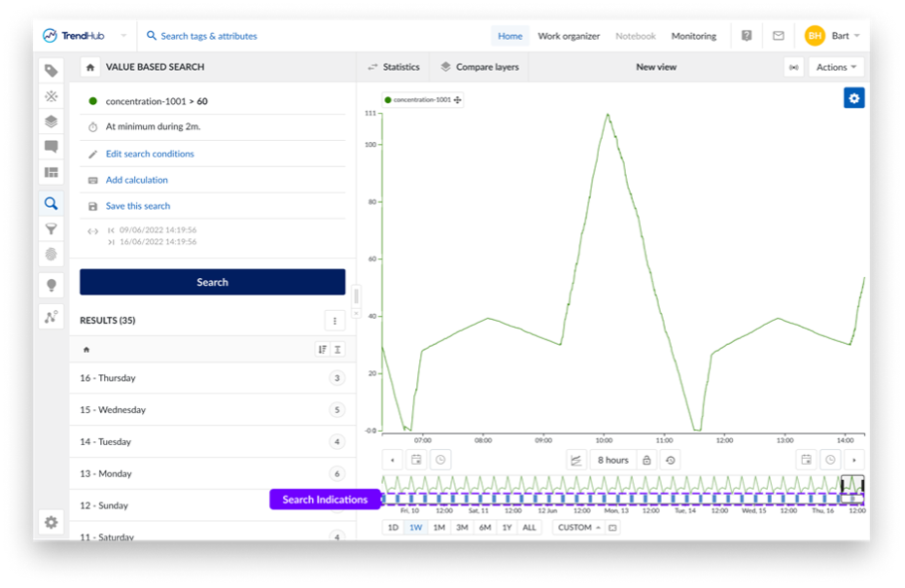
Task: Select the 1W time range
Action: pyautogui.click(x=416, y=528)
